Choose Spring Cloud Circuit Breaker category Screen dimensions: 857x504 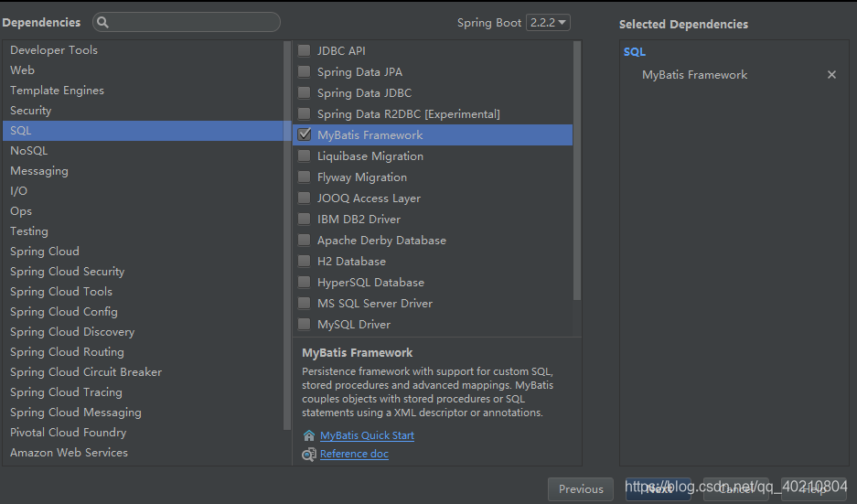[x=144, y=372]
